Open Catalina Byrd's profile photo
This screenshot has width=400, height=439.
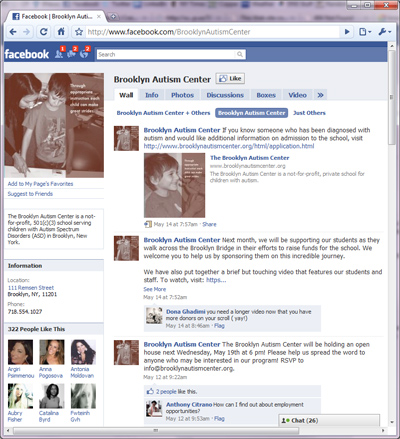coord(52,396)
